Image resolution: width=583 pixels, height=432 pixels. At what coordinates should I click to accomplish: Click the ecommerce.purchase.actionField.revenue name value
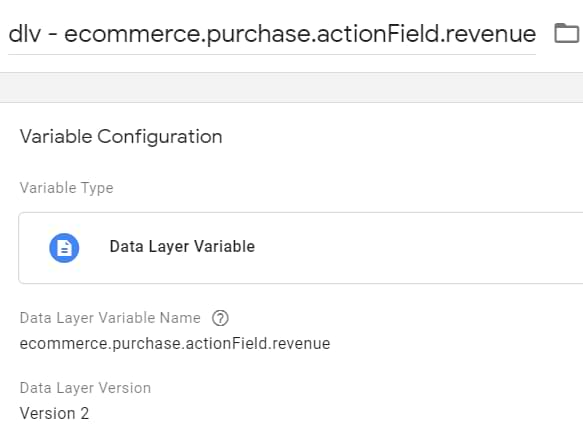(175, 344)
